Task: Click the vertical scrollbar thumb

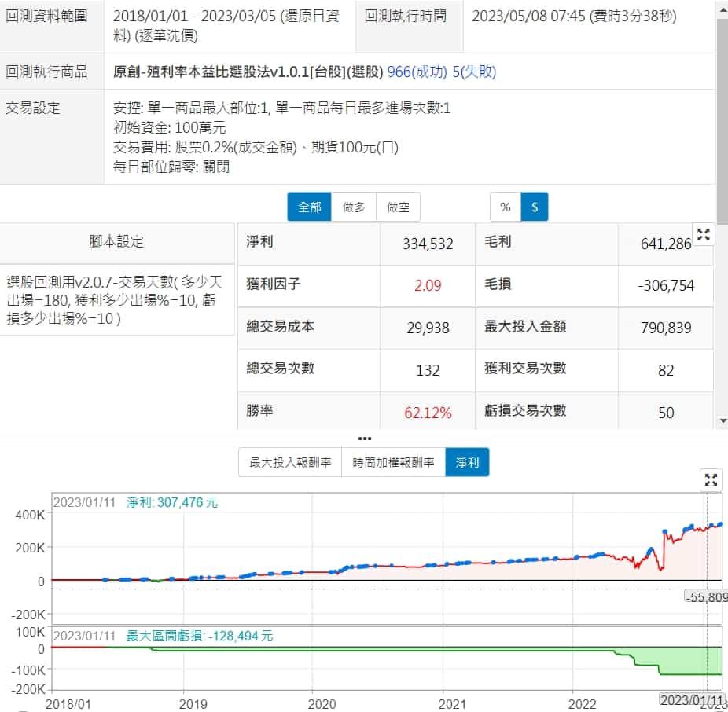Action: click(x=722, y=118)
